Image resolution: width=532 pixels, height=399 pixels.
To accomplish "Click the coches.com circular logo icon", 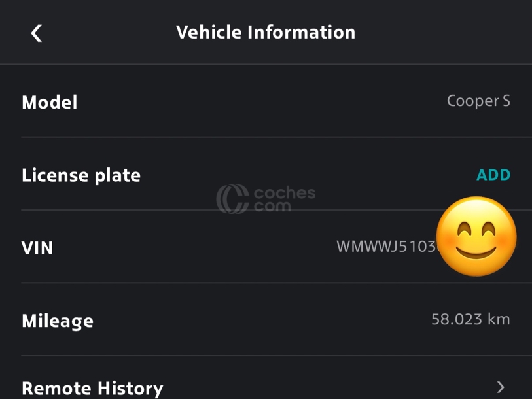I will pos(232,199).
